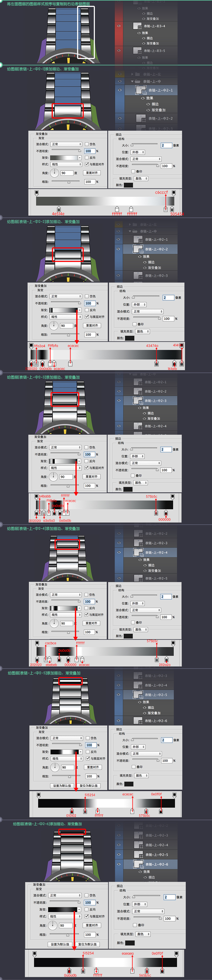
Task: Click the top-left opacity stop on 中2-1 gradient bar
Action: click(37, 193)
